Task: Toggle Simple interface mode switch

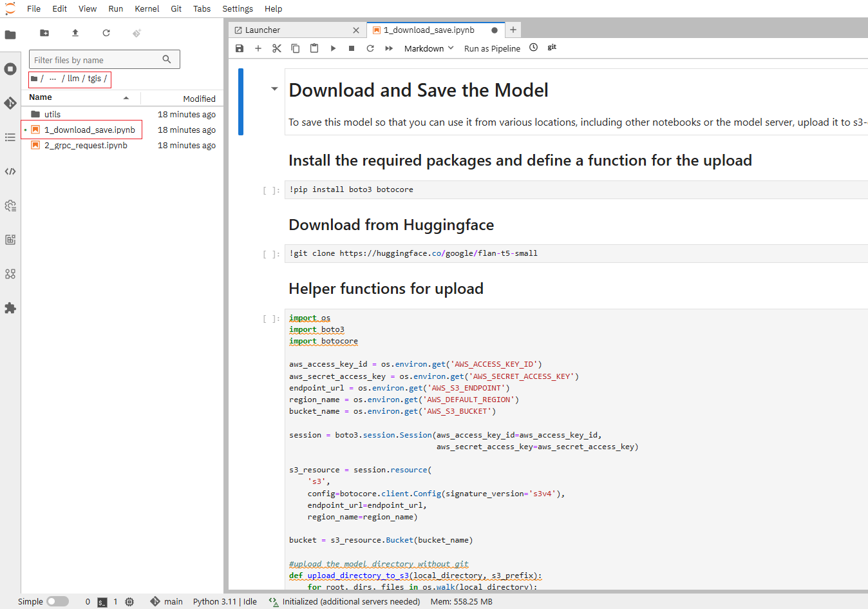Action: pos(57,601)
